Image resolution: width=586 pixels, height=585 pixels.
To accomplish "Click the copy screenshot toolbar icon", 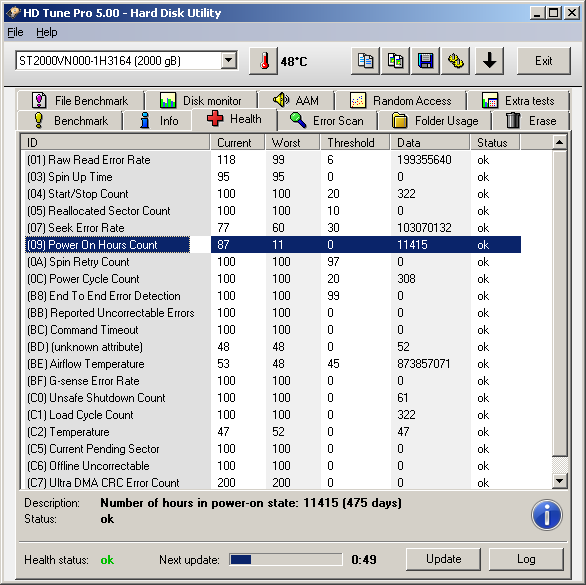I will [x=395, y=61].
